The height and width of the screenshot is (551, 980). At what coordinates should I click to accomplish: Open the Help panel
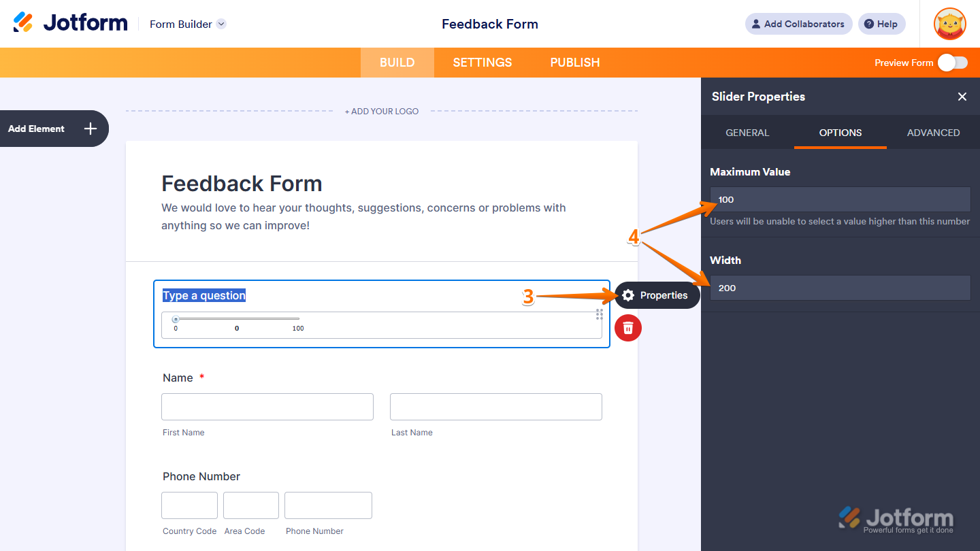click(x=881, y=24)
